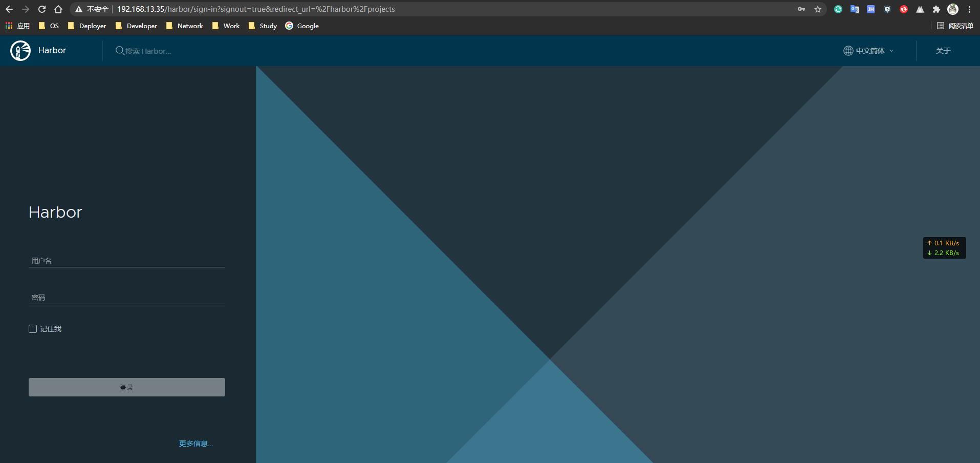The height and width of the screenshot is (463, 980).
Task: Go back with browser back arrow
Action: (9, 9)
